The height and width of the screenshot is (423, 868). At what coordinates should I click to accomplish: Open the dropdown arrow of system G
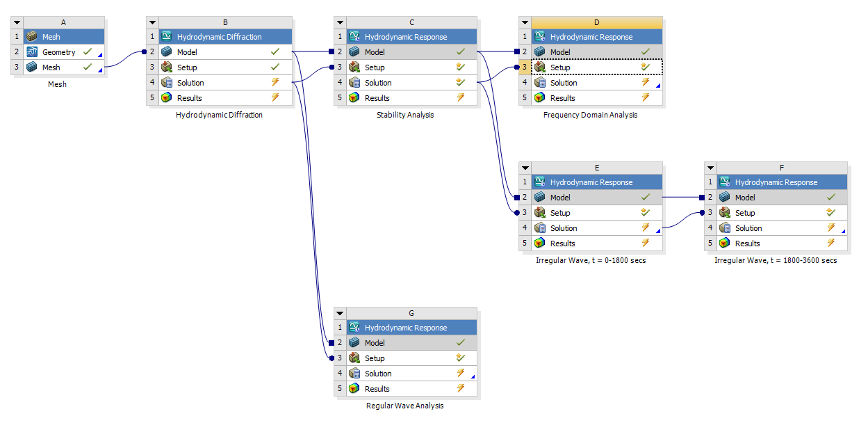click(x=340, y=313)
